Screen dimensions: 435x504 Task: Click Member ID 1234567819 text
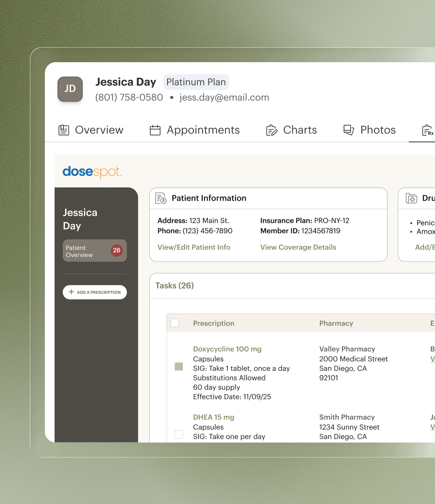click(300, 231)
